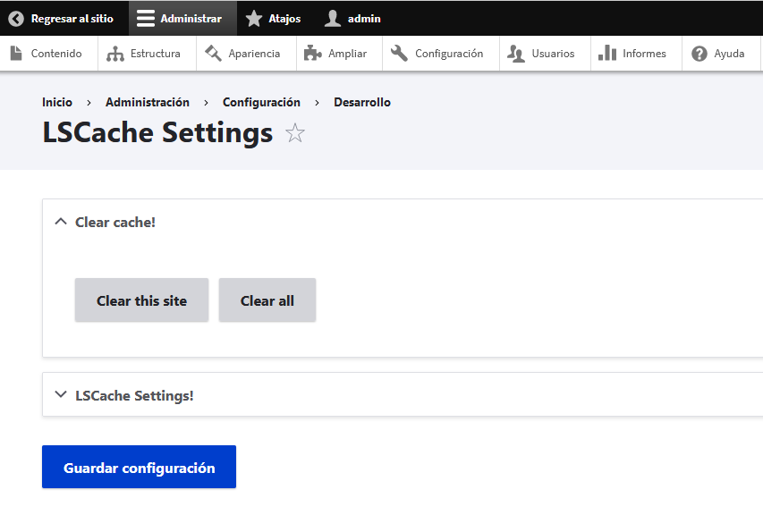
Task: Click the Clear all button
Action: [267, 300]
